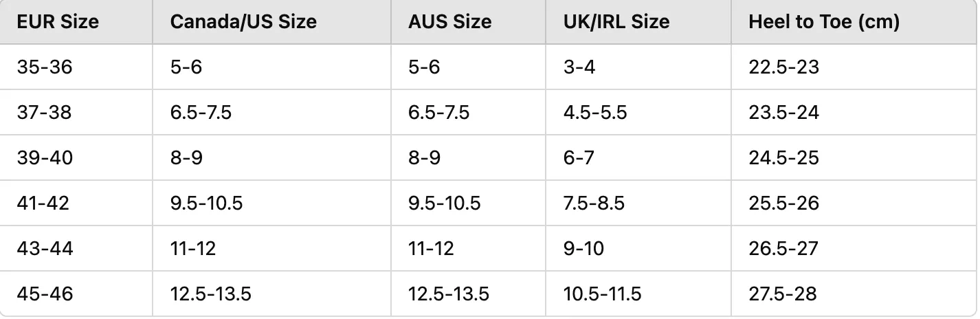This screenshot has height=319, width=980.
Task: Click the EUR size 37-38 cell
Action: point(76,112)
